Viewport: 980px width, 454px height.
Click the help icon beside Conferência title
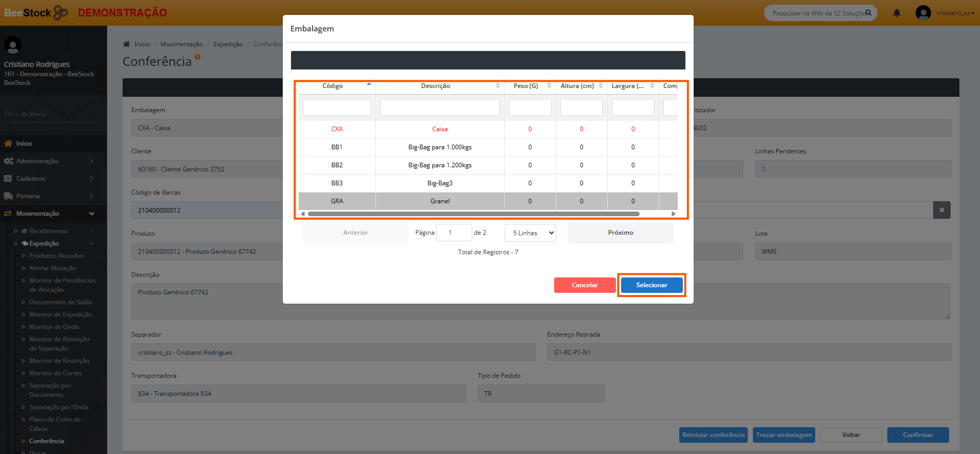click(198, 57)
